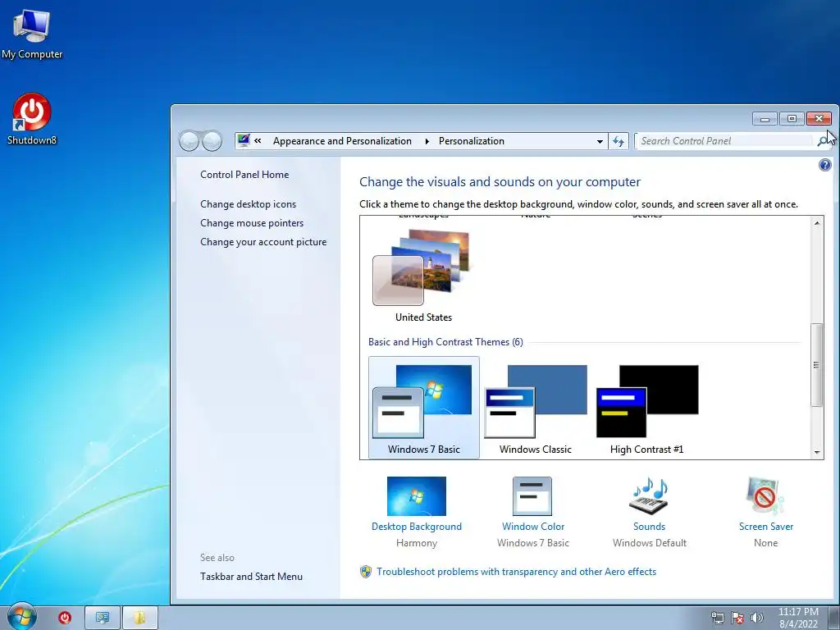Click the network tray icon
The image size is (840, 630).
coord(717,618)
